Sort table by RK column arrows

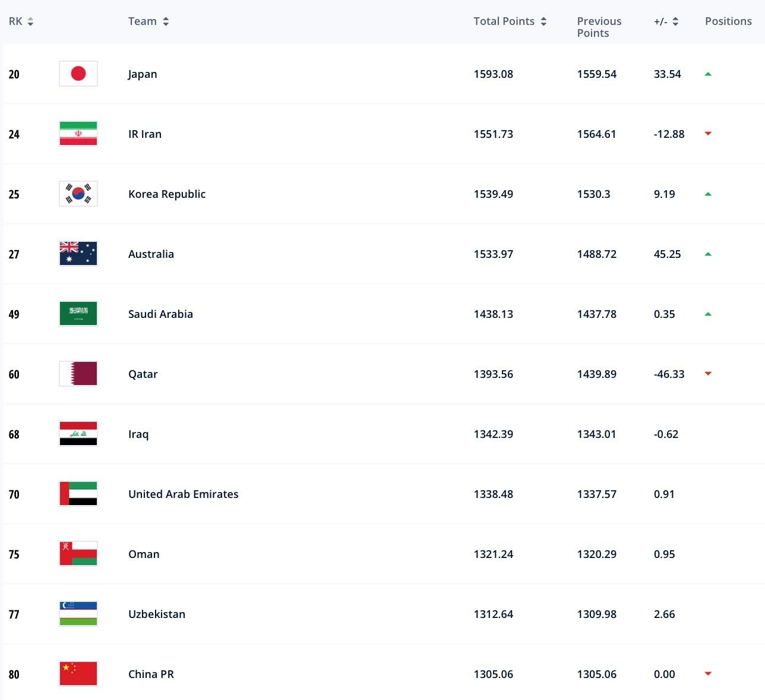[30, 21]
